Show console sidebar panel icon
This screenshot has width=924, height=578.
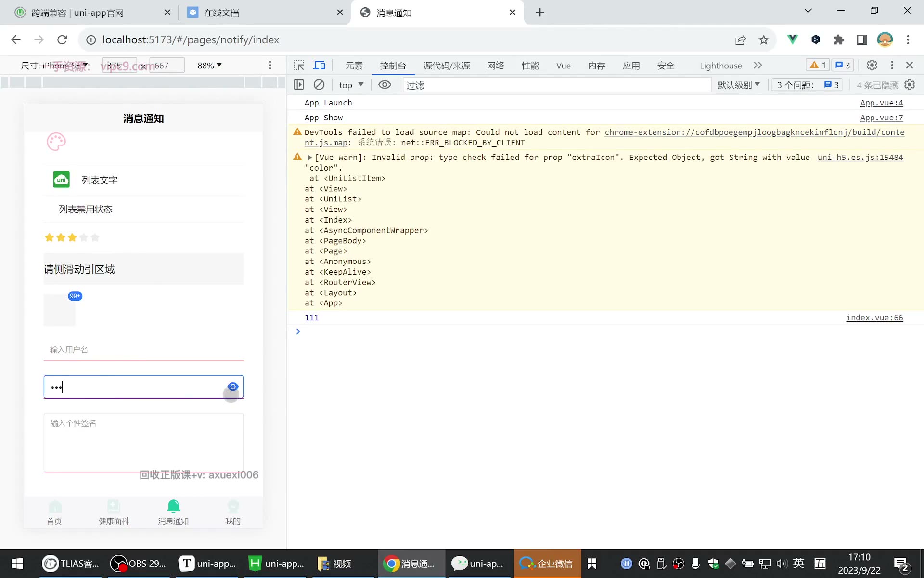click(299, 85)
